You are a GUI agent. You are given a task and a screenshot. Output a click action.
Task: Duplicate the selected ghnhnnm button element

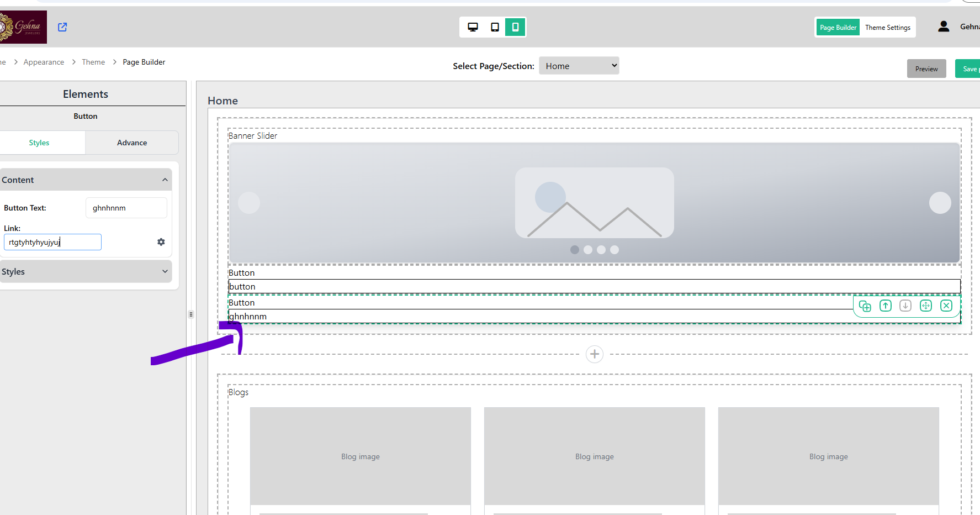(x=865, y=306)
